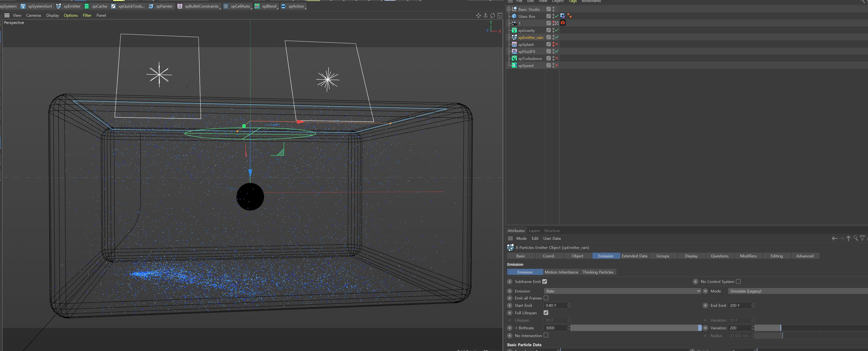868x351 pixels.
Task: Click the Birthrate slider bar
Action: coord(636,328)
